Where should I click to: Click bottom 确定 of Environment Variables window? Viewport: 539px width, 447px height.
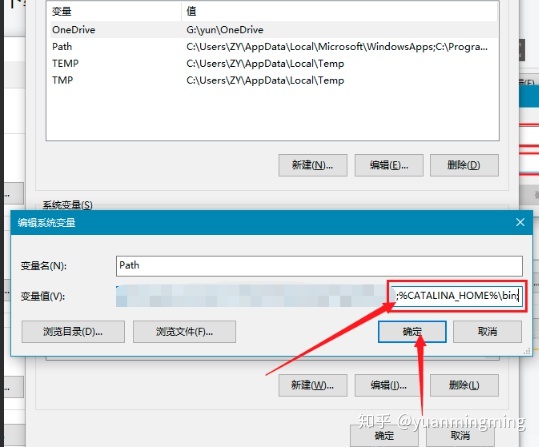point(384,436)
